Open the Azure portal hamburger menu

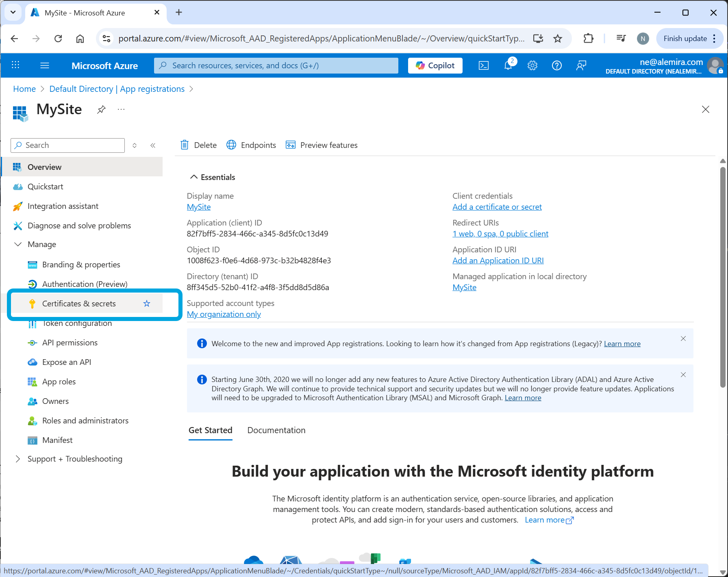click(x=45, y=65)
